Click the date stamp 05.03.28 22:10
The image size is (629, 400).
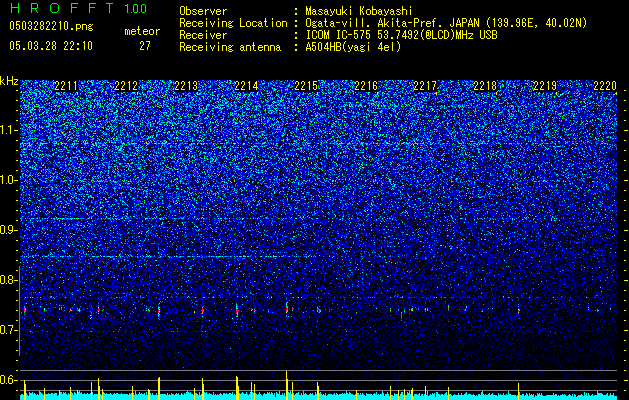(x=51, y=46)
